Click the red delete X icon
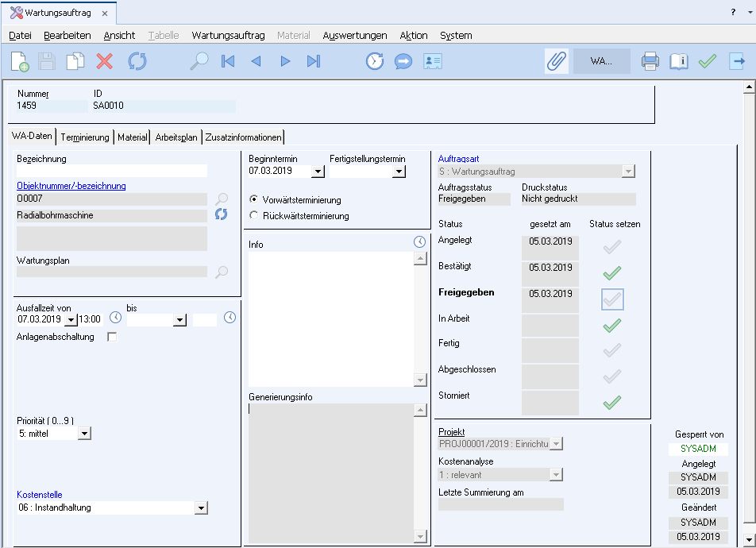 [x=104, y=61]
